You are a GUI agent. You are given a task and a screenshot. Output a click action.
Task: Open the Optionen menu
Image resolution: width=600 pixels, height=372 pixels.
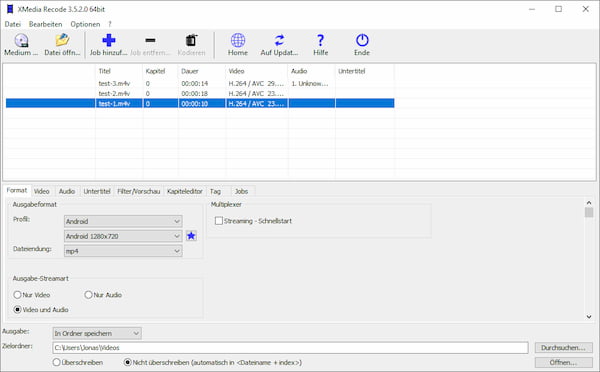click(85, 24)
